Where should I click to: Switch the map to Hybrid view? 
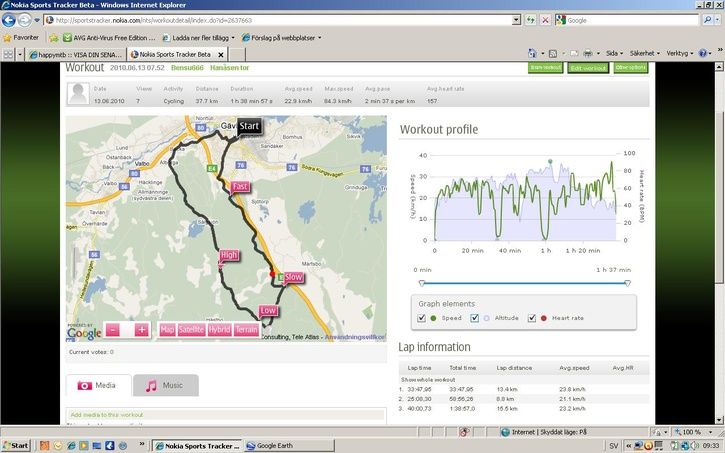tap(219, 330)
